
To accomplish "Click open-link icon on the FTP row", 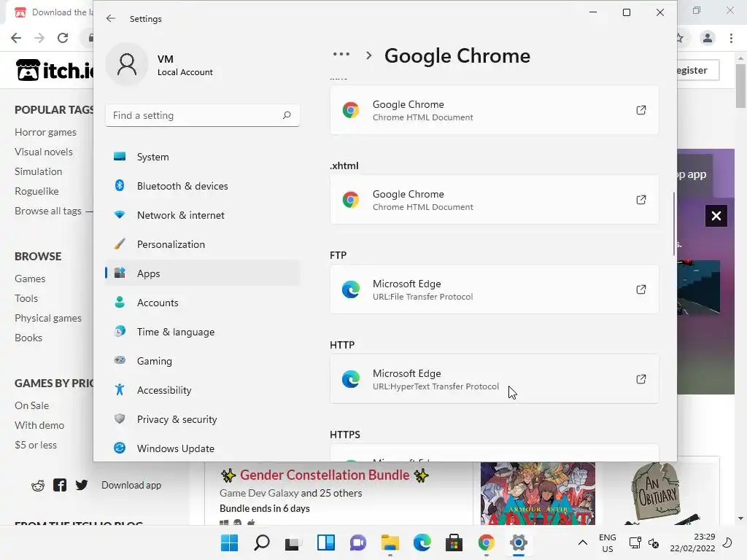I will click(x=640, y=289).
